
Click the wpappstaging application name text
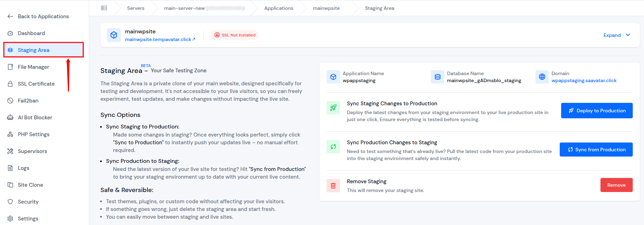[359, 80]
